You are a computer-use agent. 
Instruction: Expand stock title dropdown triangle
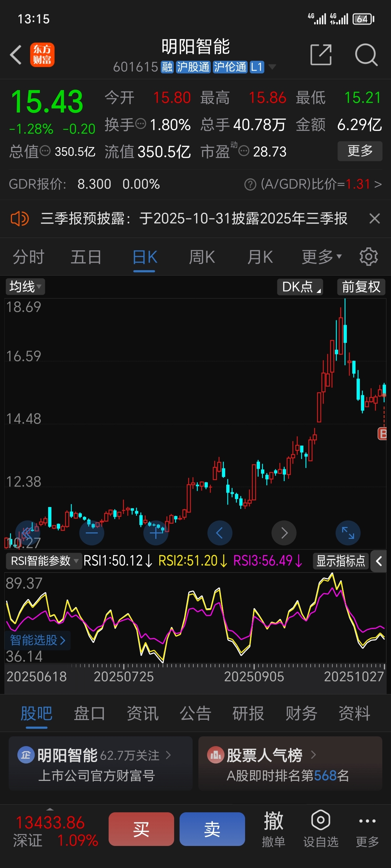pyautogui.click(x=272, y=67)
